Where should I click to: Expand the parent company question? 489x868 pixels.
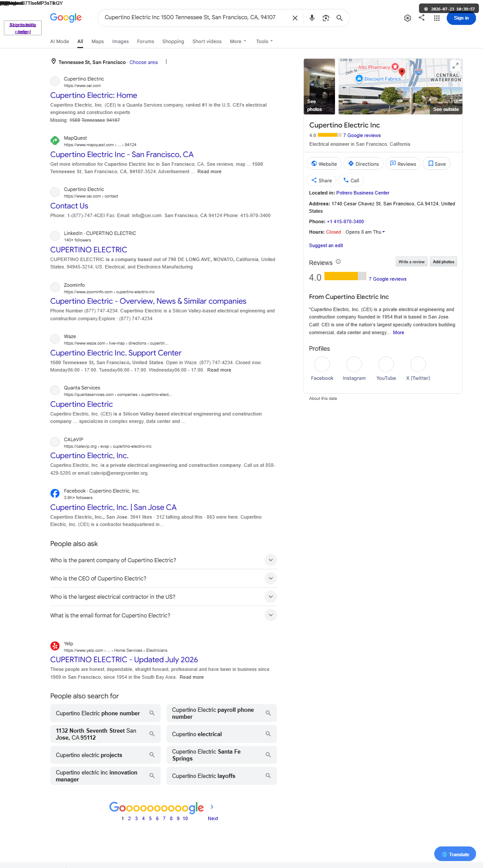[164, 560]
